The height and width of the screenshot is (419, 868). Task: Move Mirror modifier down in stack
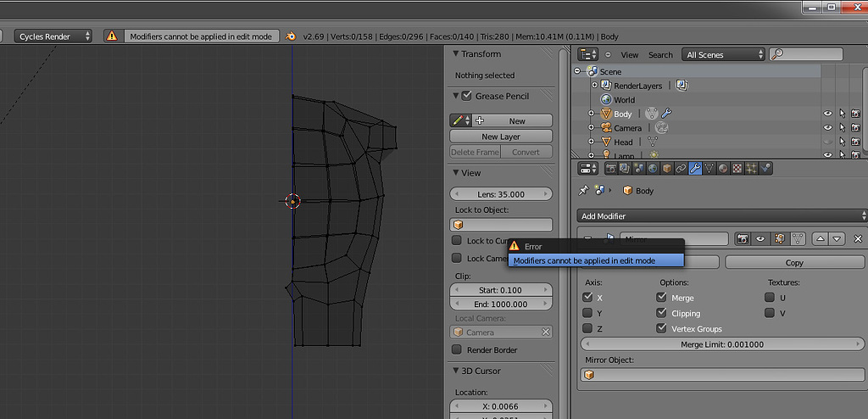837,239
